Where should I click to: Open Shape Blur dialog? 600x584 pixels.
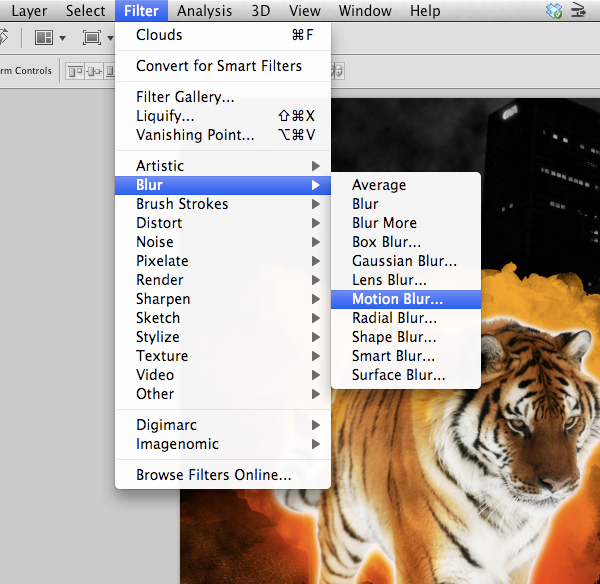coord(406,337)
